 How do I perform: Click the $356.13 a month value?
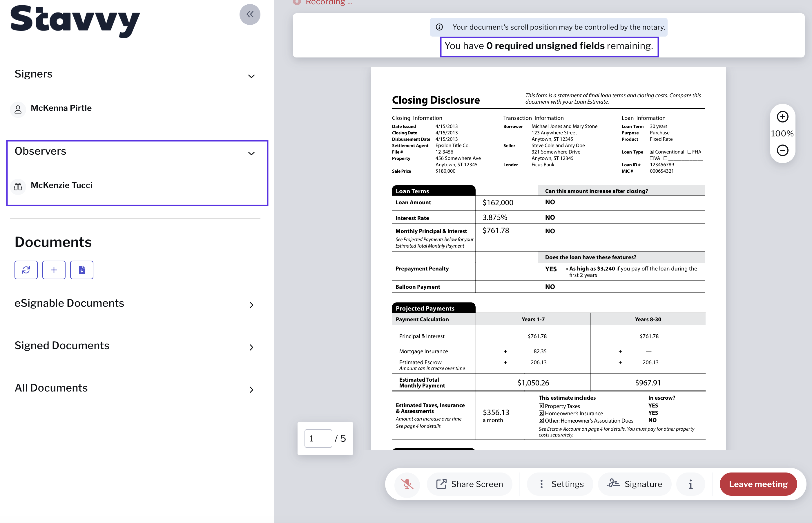pos(496,416)
